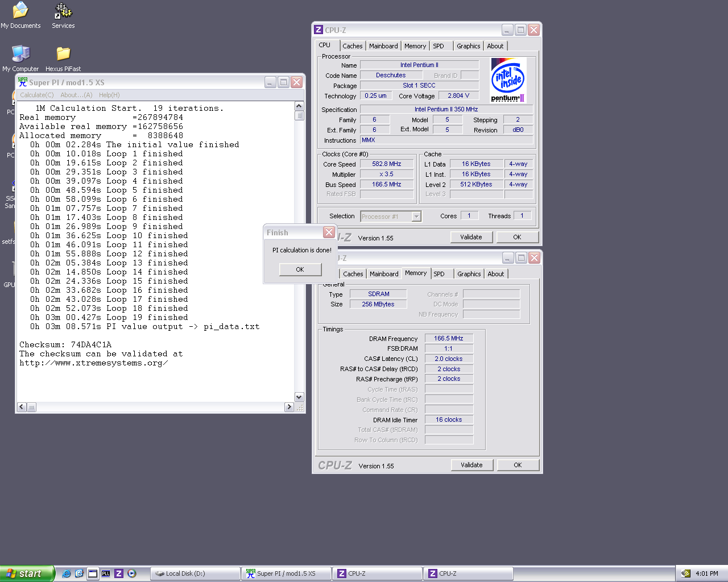
Task: Switch to Graphics tab in lower CPU-Z
Action: point(469,274)
